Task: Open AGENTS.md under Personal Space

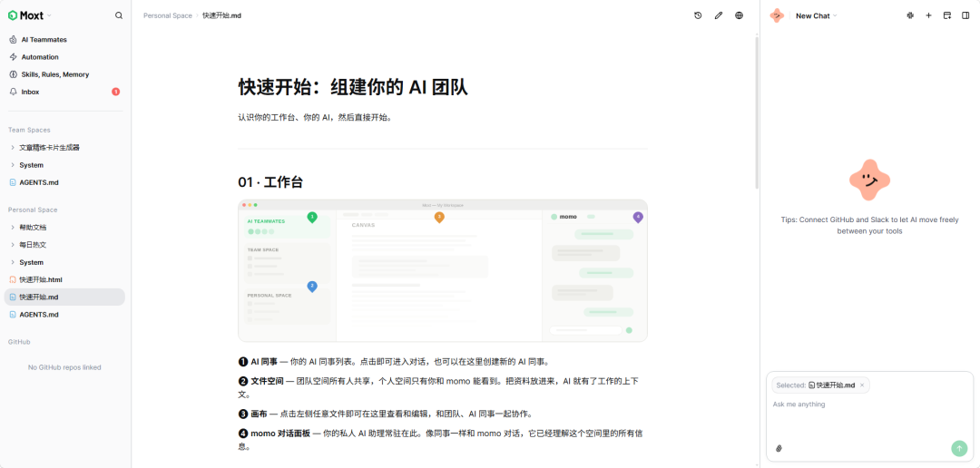Action: pos(39,315)
